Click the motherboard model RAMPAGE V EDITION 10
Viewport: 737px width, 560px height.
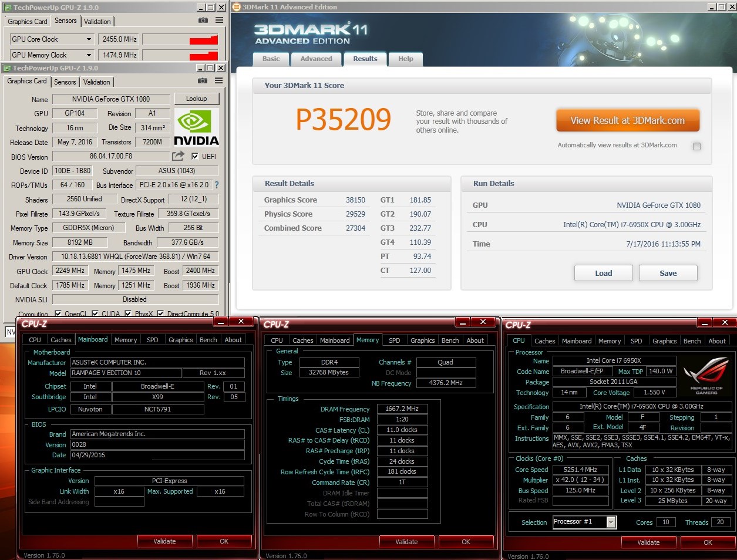[126, 373]
